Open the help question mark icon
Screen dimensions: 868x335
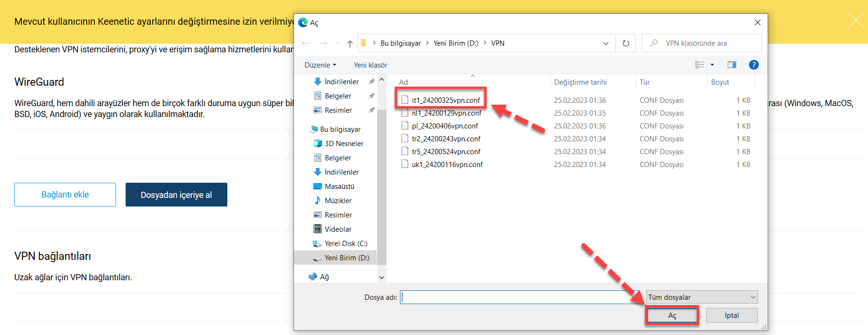(x=754, y=65)
